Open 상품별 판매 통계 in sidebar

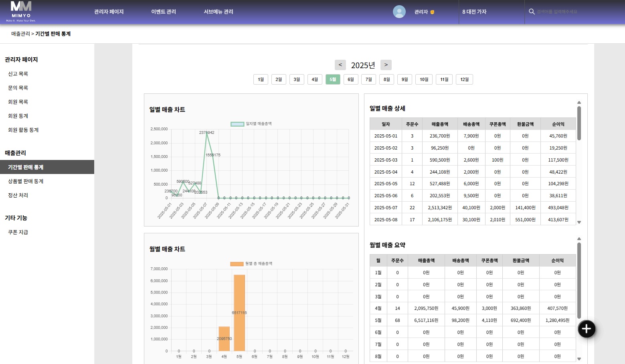[26, 181]
